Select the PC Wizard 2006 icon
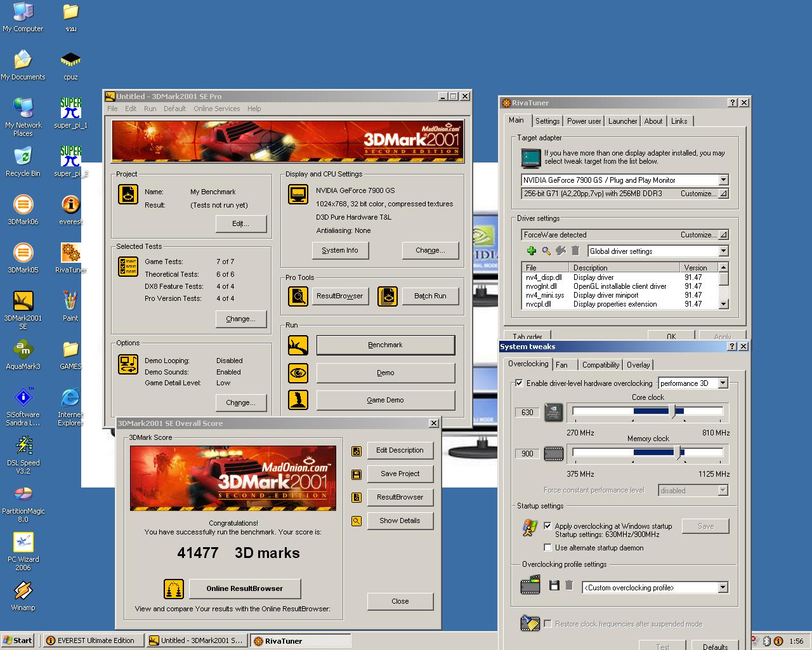This screenshot has width=812, height=650. pyautogui.click(x=23, y=552)
